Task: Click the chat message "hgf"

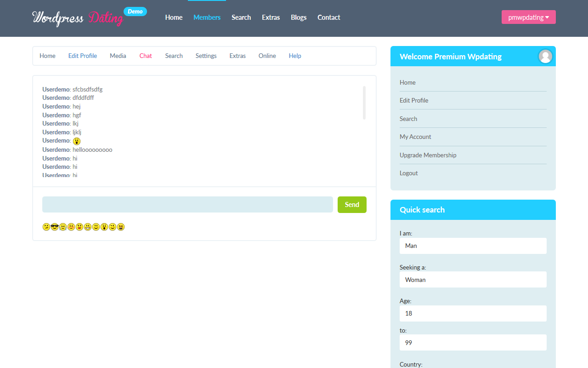Action: click(77, 115)
